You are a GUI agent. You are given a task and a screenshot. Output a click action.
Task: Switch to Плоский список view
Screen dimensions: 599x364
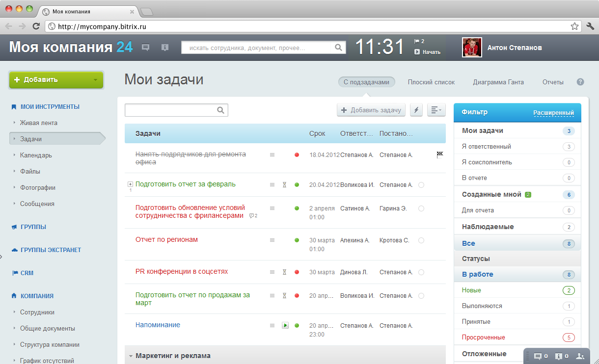pos(431,82)
